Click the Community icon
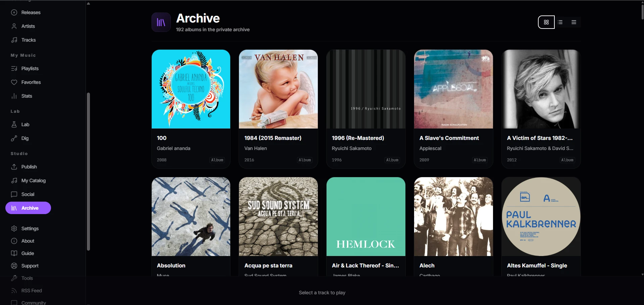The height and width of the screenshot is (305, 644). coord(14,303)
